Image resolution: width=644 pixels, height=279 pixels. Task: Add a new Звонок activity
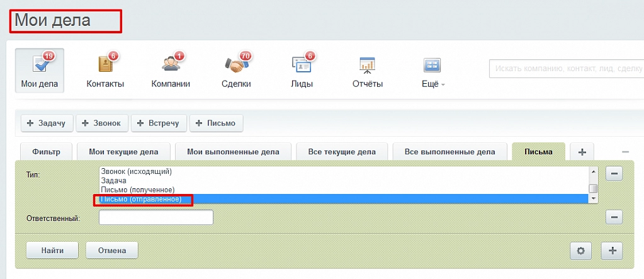(103, 123)
